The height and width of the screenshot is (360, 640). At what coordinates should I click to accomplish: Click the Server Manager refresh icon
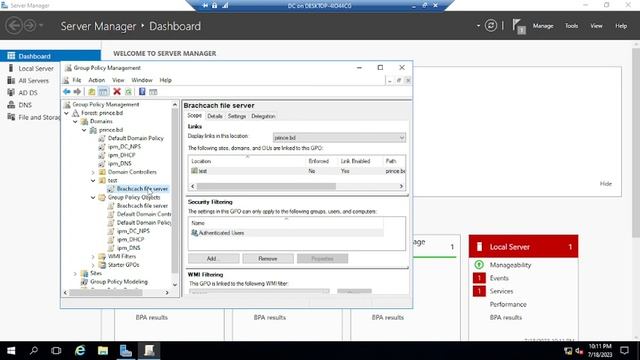click(491, 26)
